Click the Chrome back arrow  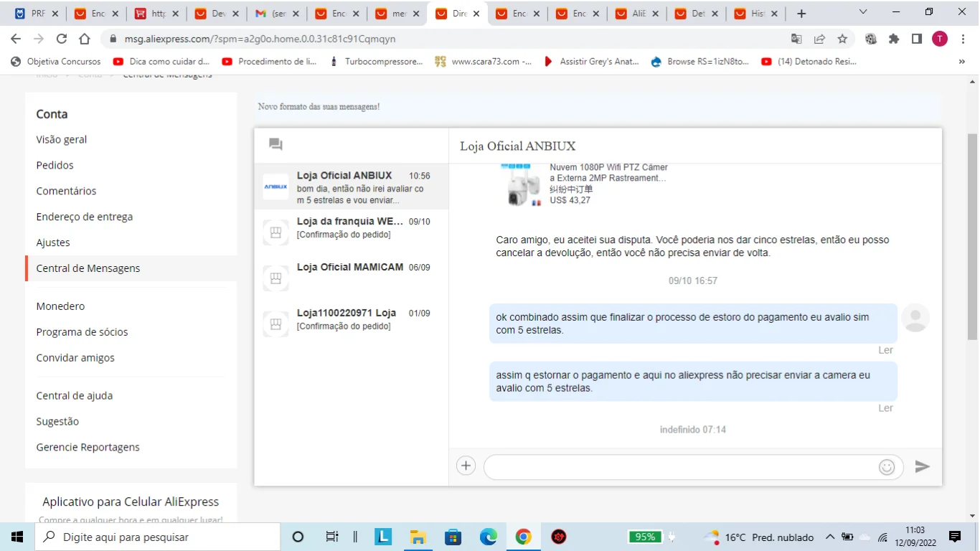pos(16,39)
